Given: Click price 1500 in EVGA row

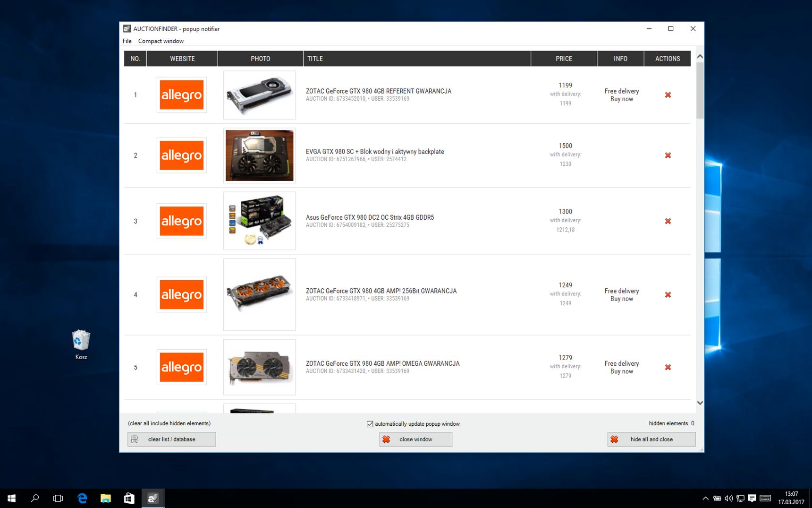Looking at the screenshot, I should click(565, 146).
